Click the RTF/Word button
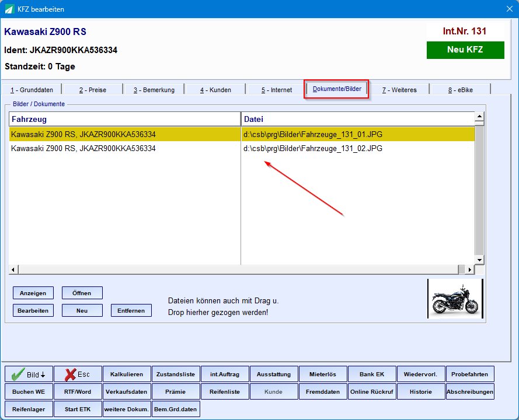 pos(78,391)
